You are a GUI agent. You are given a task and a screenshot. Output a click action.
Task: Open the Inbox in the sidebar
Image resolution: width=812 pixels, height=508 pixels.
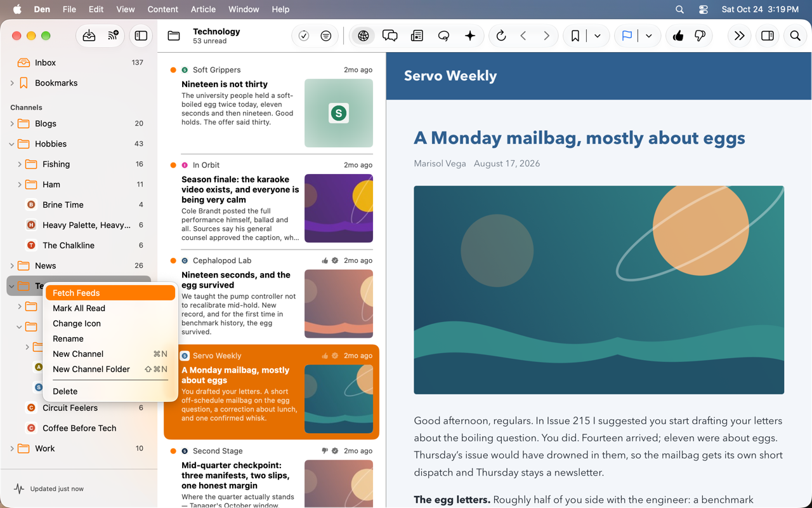pos(79,63)
